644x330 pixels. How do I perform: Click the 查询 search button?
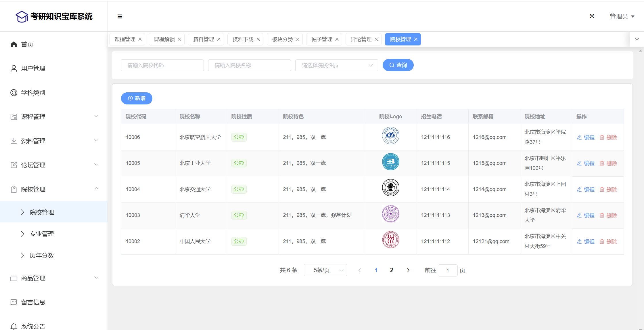[x=398, y=65]
